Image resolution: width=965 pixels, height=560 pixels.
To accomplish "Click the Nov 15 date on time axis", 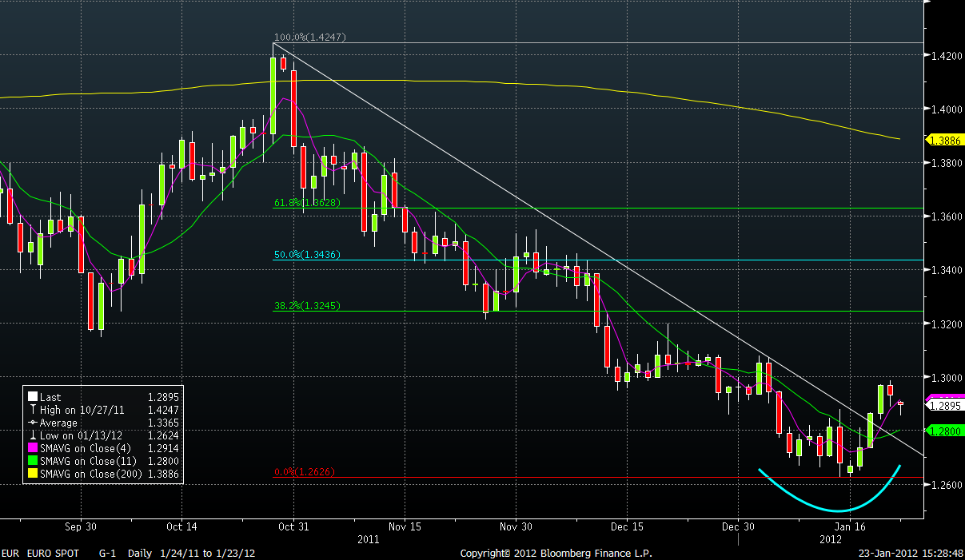I will 405,527.
